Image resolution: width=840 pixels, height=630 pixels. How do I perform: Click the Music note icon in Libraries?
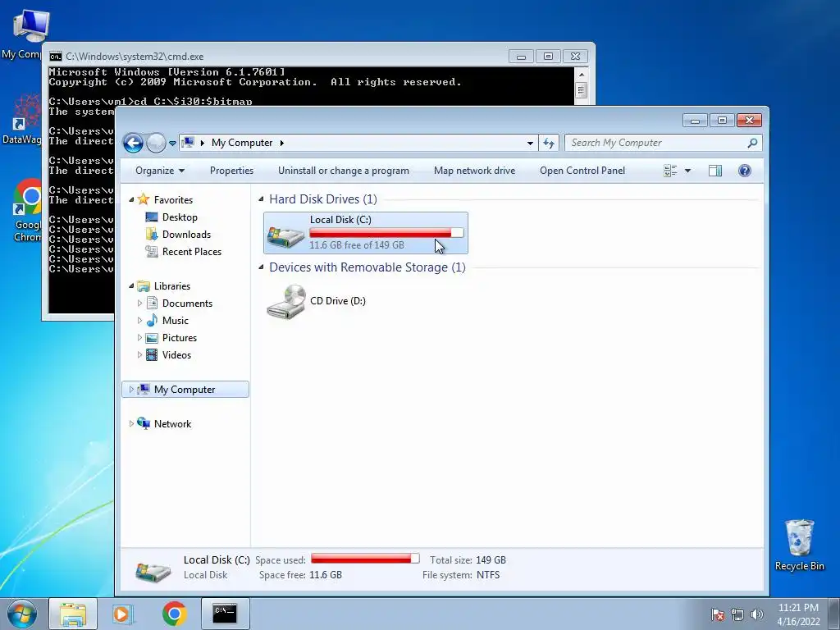click(152, 321)
